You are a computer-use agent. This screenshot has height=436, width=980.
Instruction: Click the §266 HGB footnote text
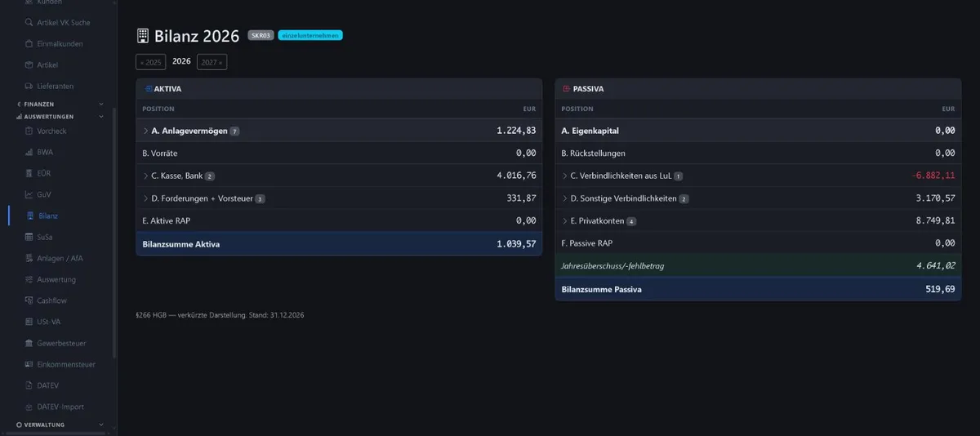(x=220, y=315)
